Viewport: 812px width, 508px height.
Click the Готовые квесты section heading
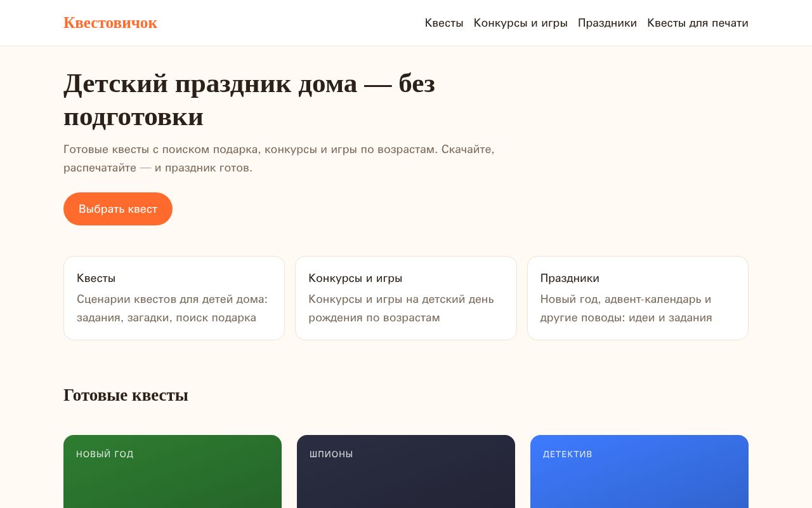126,395
